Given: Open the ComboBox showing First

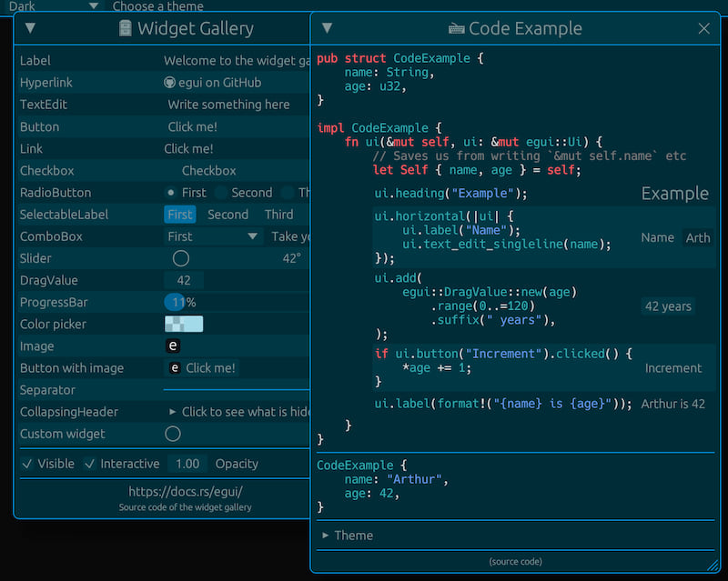Looking at the screenshot, I should (213, 236).
